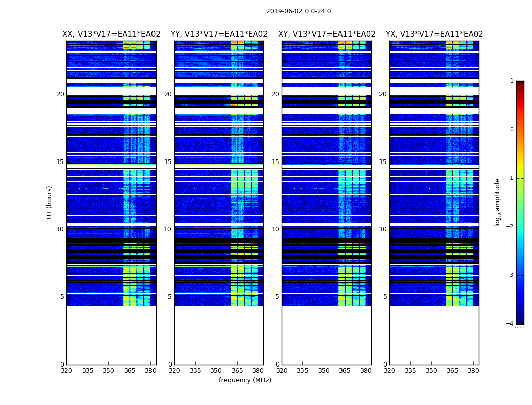Screen dimensions: 532x405
Task: Click the frequency (MHz) axis label
Action: [x=245, y=380]
